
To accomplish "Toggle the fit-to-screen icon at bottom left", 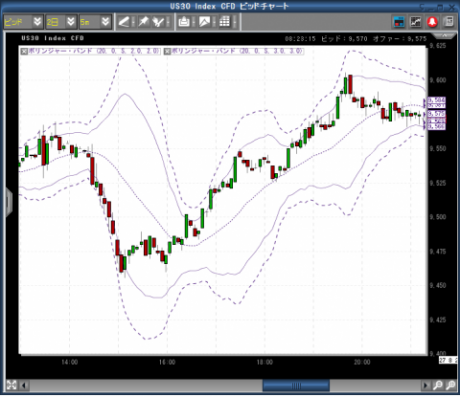I will tap(11, 385).
